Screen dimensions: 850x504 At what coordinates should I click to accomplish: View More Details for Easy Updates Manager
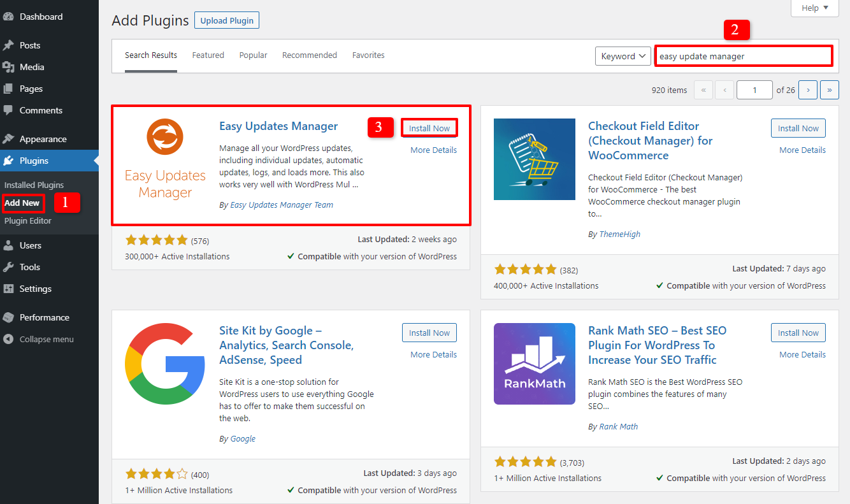coord(433,150)
